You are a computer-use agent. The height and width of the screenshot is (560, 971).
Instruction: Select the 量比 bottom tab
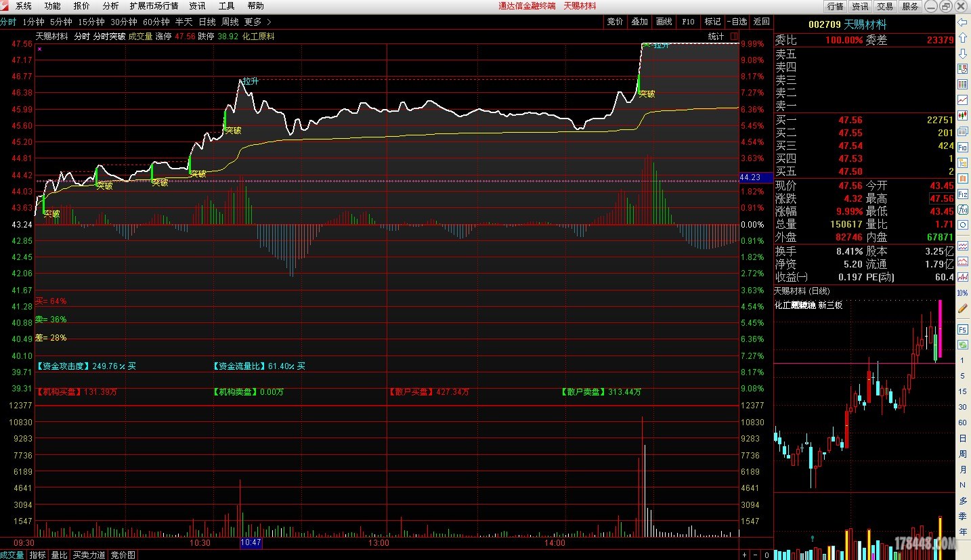tap(60, 555)
